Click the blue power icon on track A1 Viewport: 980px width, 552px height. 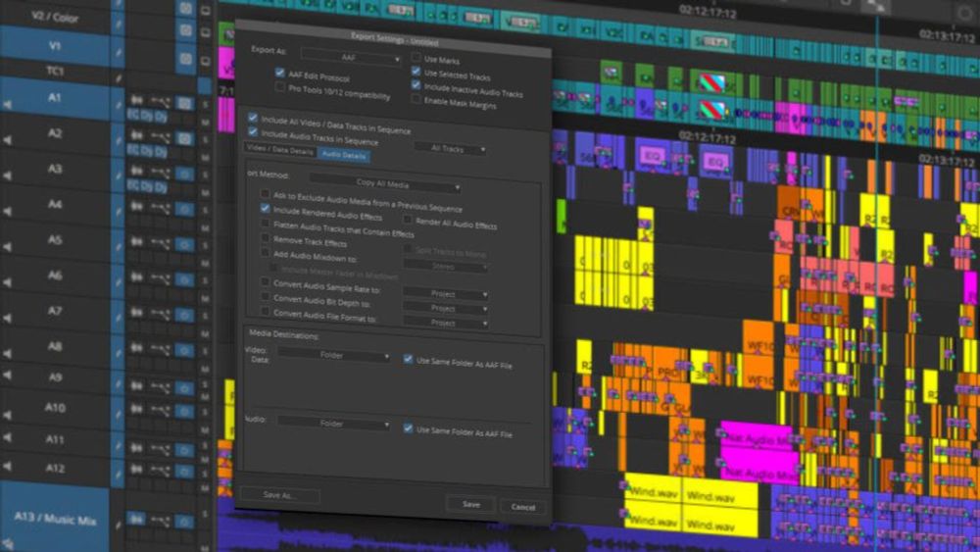click(184, 103)
